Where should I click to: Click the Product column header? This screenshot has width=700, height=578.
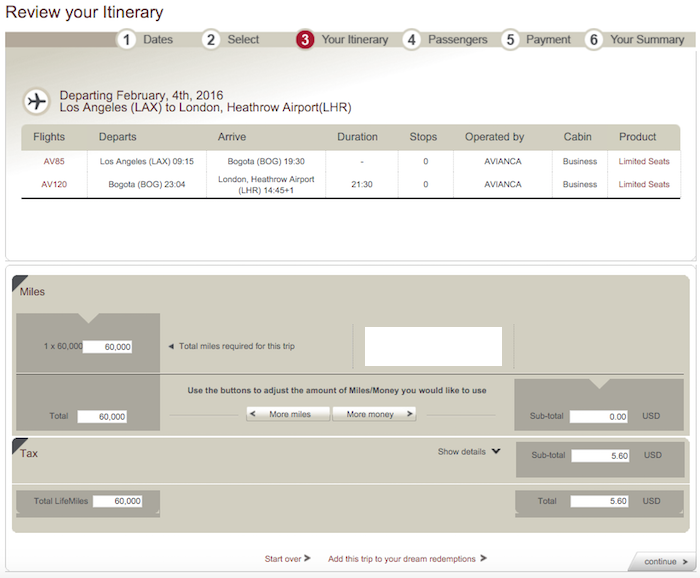(638, 137)
